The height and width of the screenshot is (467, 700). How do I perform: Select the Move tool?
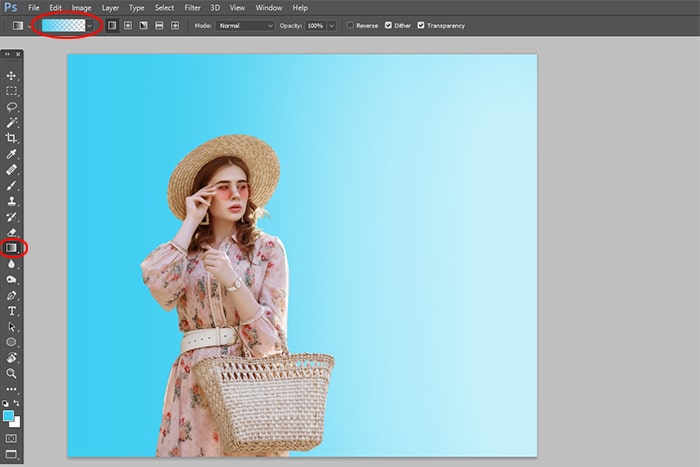pos(12,75)
